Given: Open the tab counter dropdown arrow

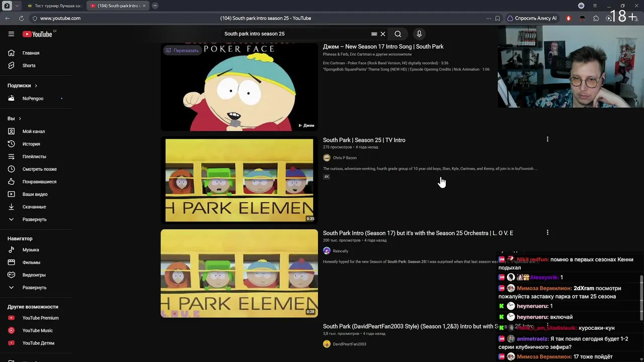Looking at the screenshot, I should click(17, 6).
